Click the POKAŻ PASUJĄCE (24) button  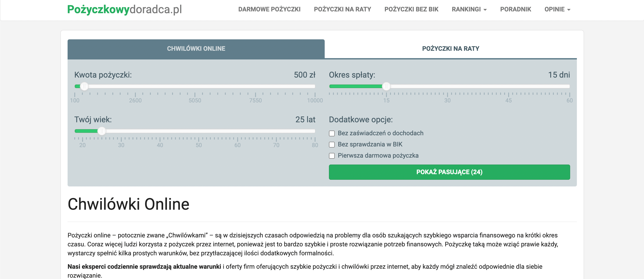(449, 172)
